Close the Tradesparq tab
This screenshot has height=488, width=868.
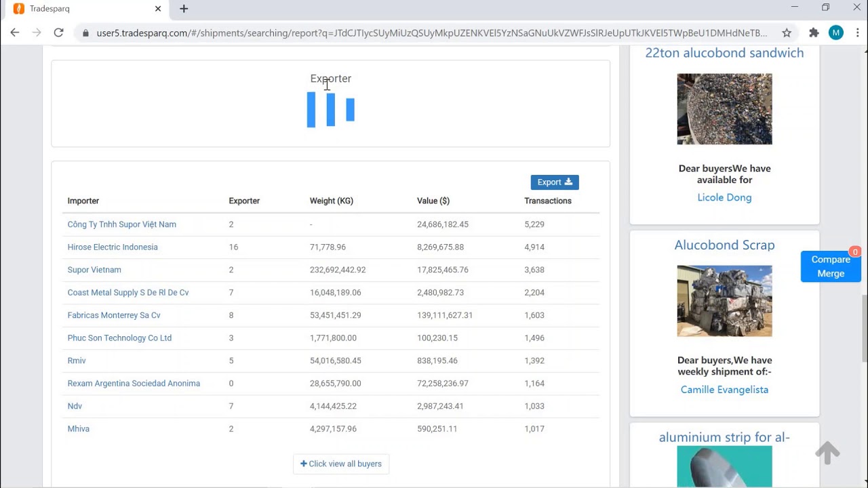[158, 9]
